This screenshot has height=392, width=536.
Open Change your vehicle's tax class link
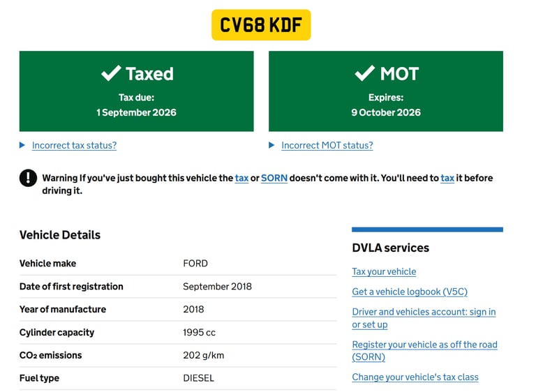(415, 377)
